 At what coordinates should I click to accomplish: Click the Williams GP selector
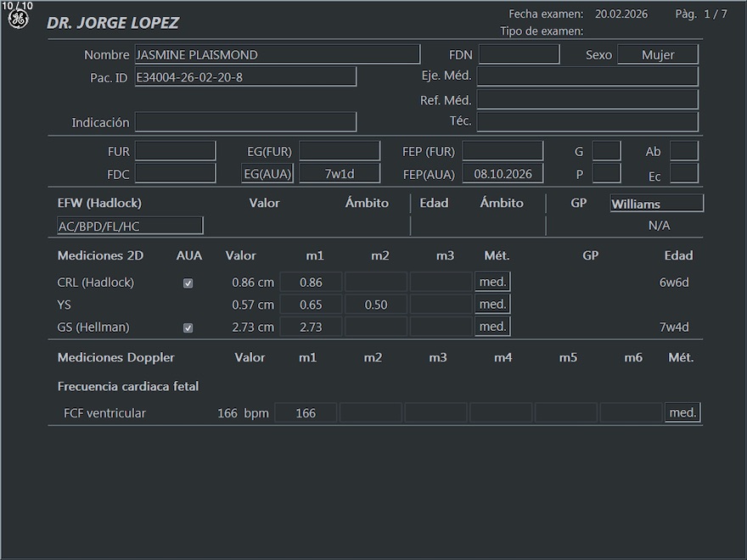656,204
